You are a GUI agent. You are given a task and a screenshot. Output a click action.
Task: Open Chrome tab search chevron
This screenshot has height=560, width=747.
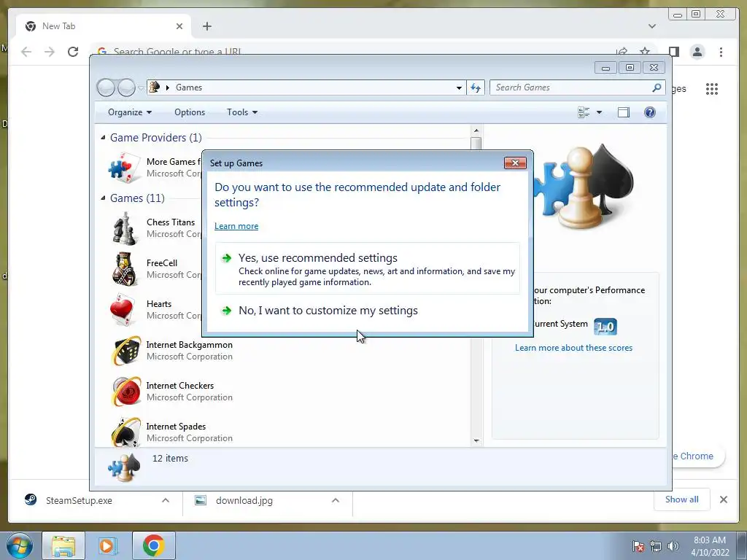652,26
